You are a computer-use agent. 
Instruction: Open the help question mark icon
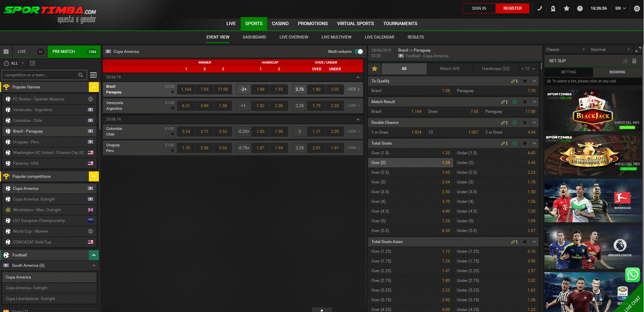580,8
